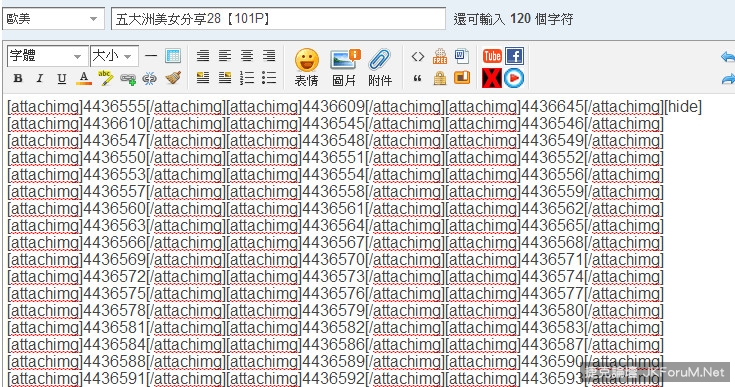
Task: Click attachment code 4436549 in editor
Action: (552, 141)
